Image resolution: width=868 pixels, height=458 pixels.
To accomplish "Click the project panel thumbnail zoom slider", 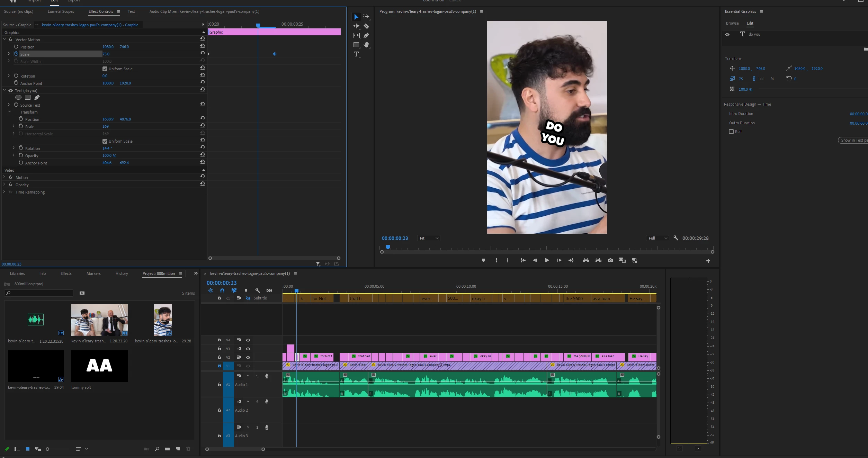I will 48,449.
